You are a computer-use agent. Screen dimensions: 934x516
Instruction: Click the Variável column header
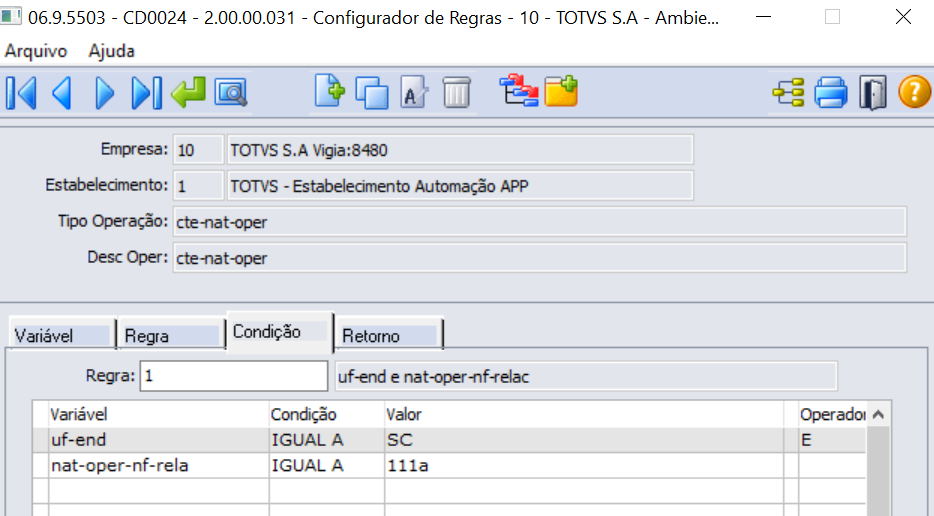158,414
